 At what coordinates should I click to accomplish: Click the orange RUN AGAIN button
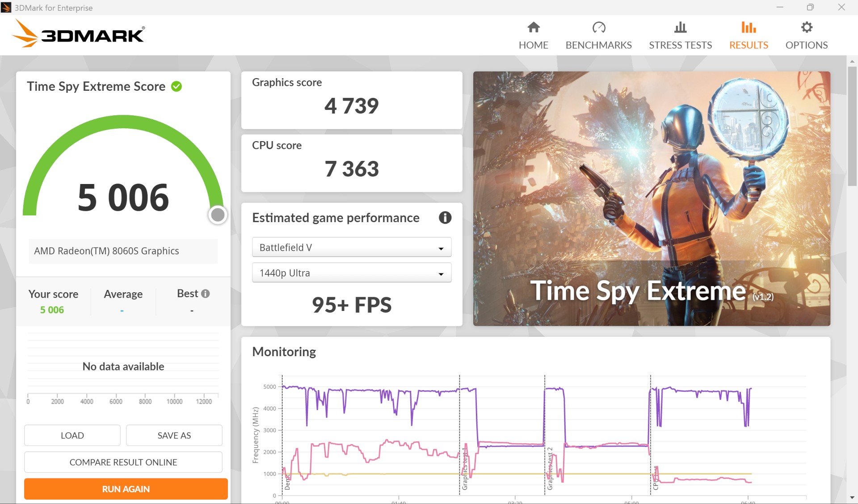coord(126,489)
